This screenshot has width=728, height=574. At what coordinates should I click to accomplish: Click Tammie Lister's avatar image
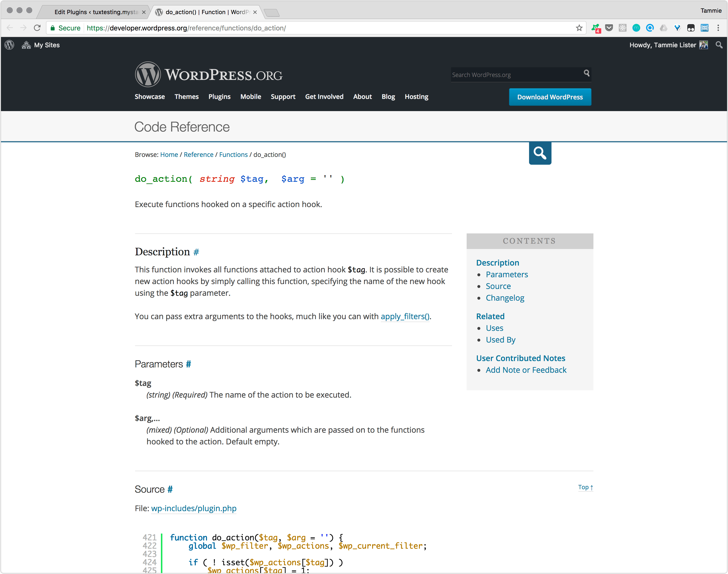pyautogui.click(x=703, y=45)
